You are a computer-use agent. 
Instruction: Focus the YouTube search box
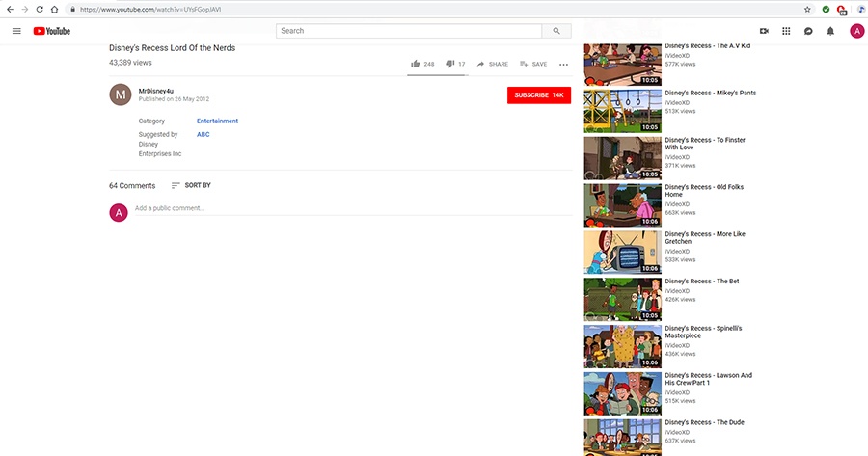(409, 31)
